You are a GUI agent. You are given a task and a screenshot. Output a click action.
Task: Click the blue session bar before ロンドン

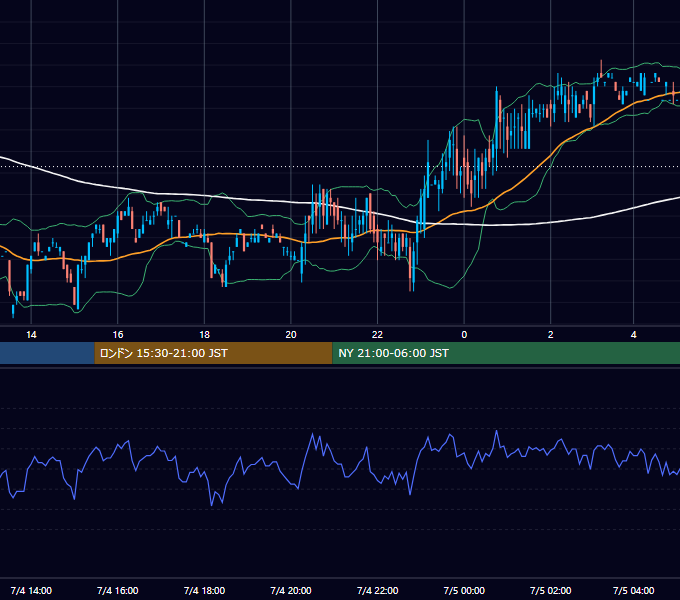(x=47, y=353)
